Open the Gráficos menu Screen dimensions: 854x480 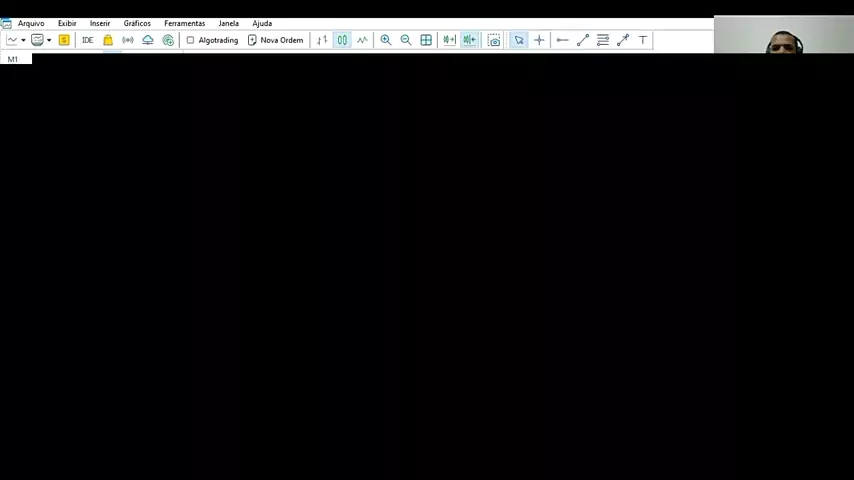137,23
